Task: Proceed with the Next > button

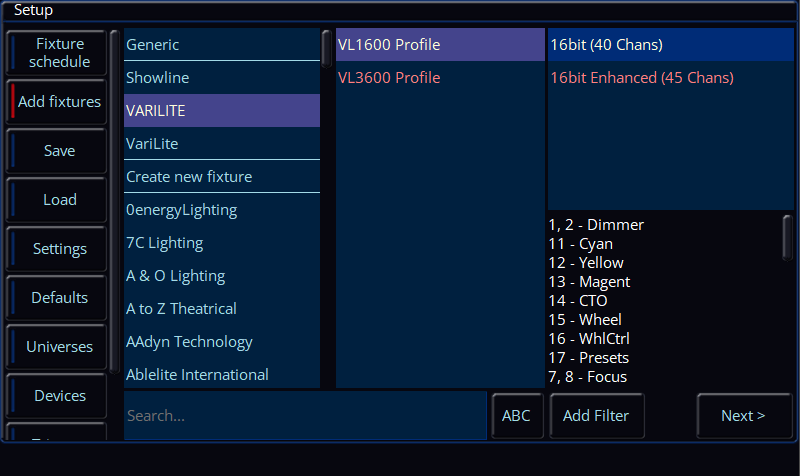Action: tap(743, 416)
